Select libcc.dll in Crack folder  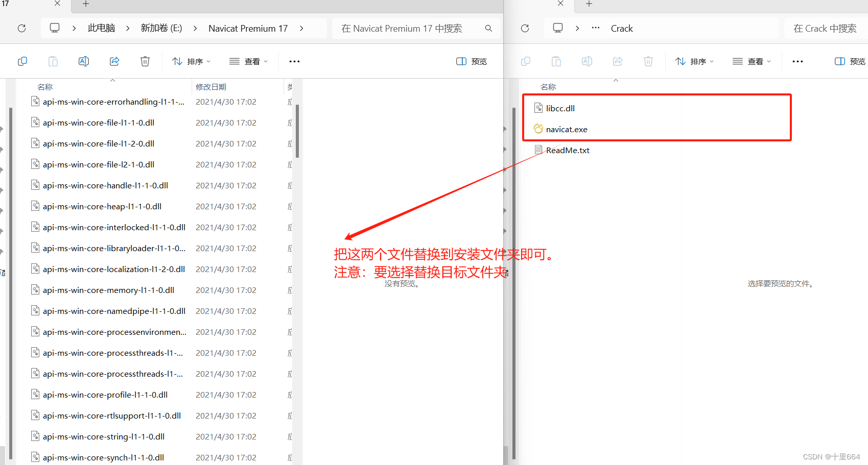tap(560, 108)
